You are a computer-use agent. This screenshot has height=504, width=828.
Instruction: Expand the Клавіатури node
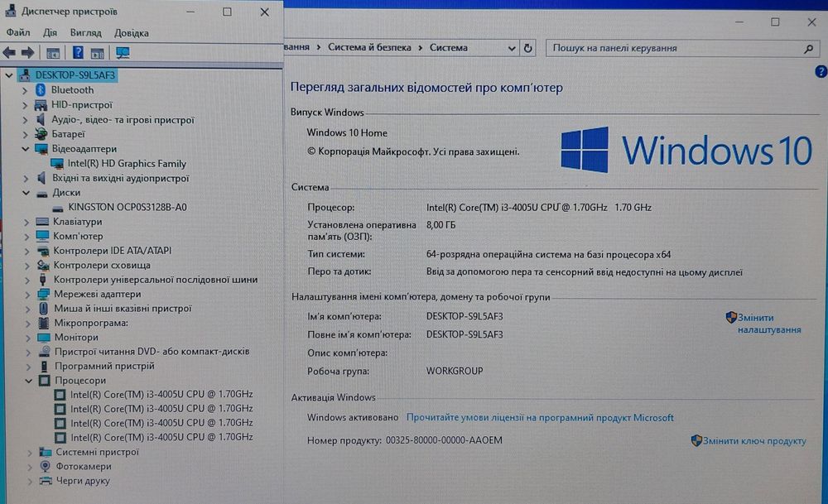(x=26, y=222)
